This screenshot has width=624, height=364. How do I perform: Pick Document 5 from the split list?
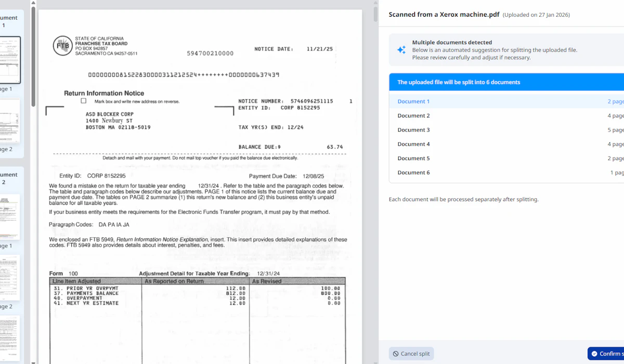[x=506, y=158]
